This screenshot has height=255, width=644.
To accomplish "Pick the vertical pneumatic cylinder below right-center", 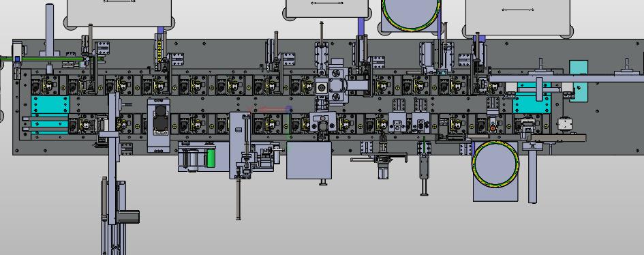I will coord(425,168).
